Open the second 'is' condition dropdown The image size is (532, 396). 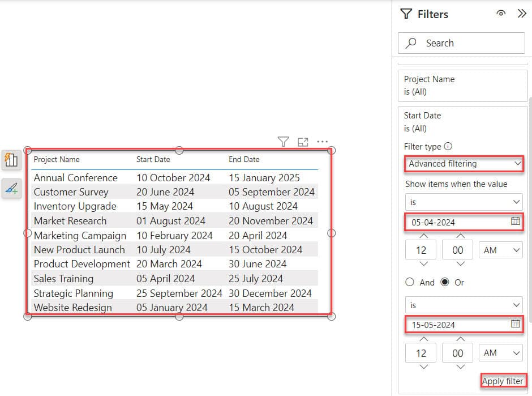pyautogui.click(x=464, y=305)
